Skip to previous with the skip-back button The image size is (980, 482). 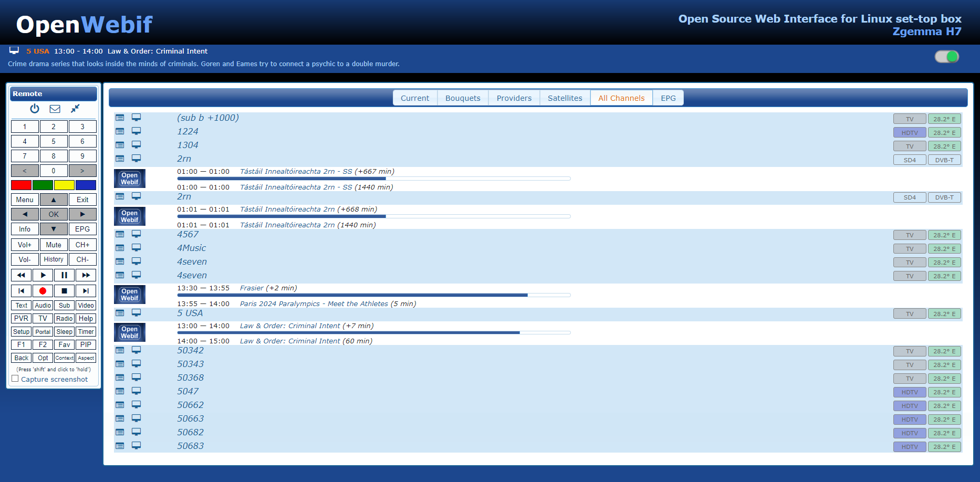point(21,291)
